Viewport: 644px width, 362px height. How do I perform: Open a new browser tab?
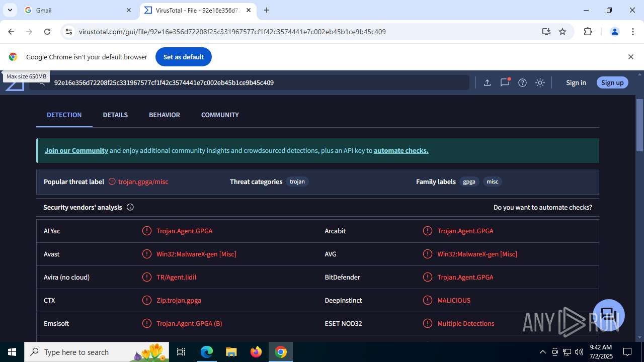(267, 10)
